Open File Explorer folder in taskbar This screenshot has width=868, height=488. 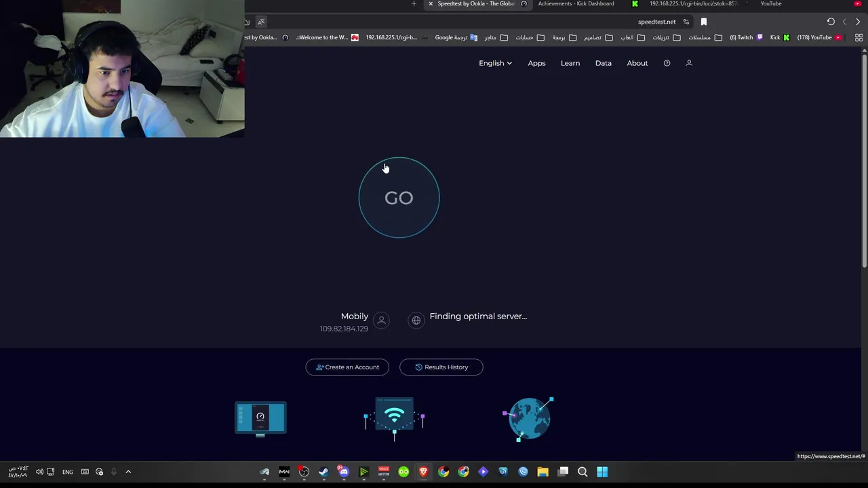[542, 472]
